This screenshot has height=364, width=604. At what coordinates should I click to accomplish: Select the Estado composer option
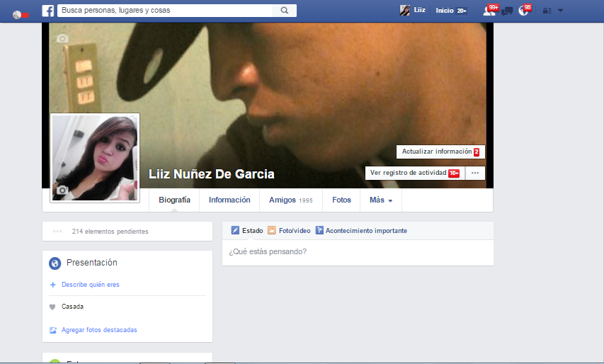pos(247,230)
